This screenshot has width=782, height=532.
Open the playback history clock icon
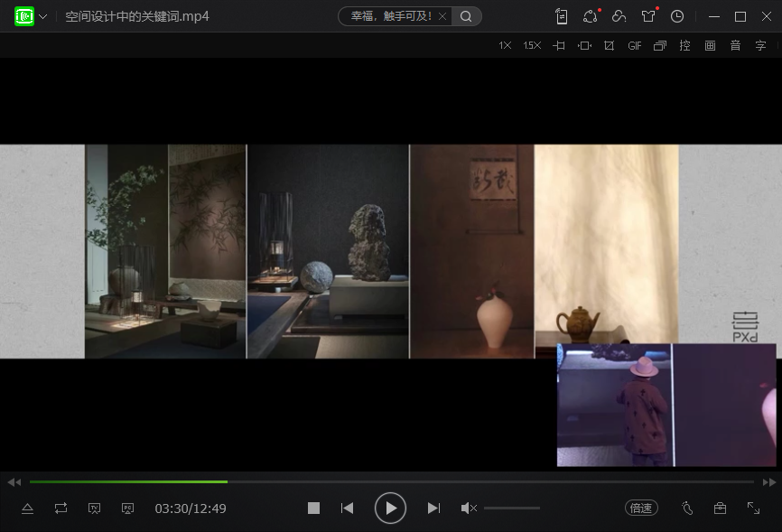[x=677, y=16]
